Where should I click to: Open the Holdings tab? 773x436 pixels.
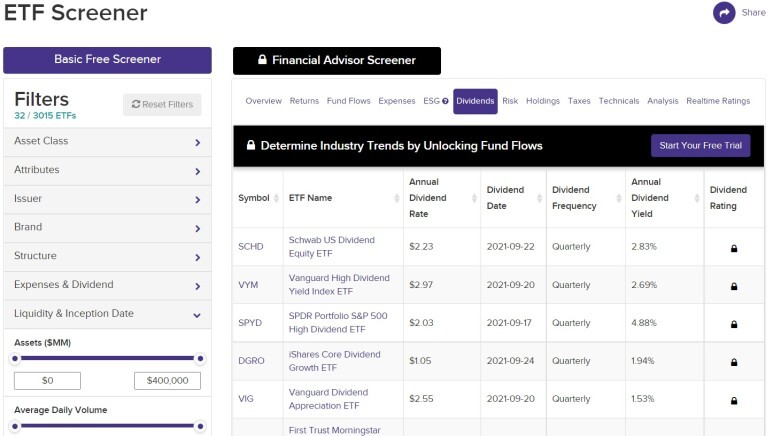[543, 101]
